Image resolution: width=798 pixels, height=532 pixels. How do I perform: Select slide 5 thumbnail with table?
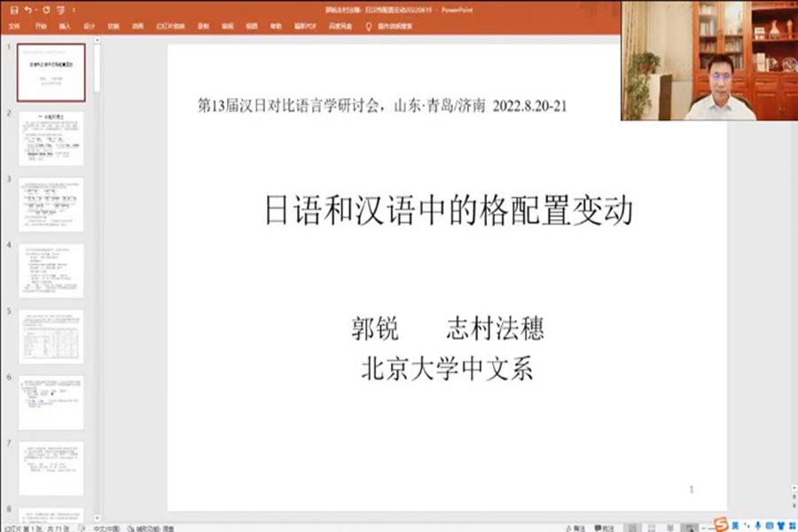tap(51, 337)
